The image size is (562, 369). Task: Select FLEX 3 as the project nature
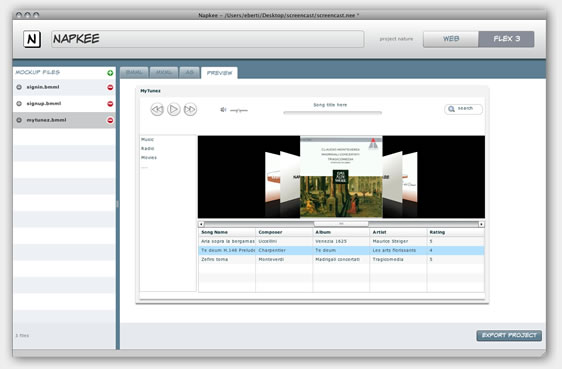pos(506,39)
